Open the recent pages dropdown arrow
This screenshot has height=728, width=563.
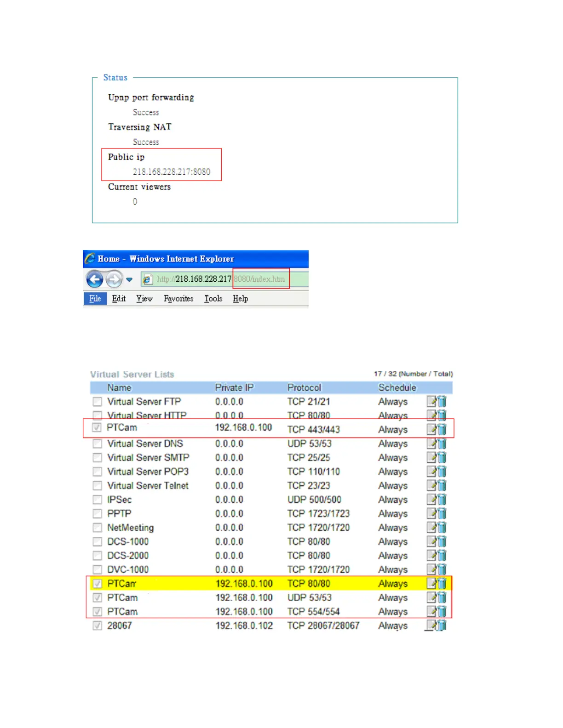129,279
